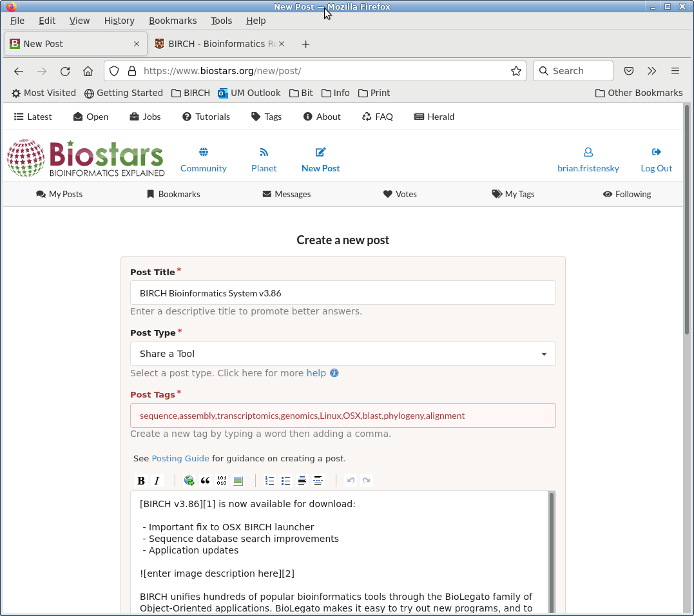Screen dimensions: 694x616
Task: Open the Posting Guide link
Action: (x=180, y=459)
